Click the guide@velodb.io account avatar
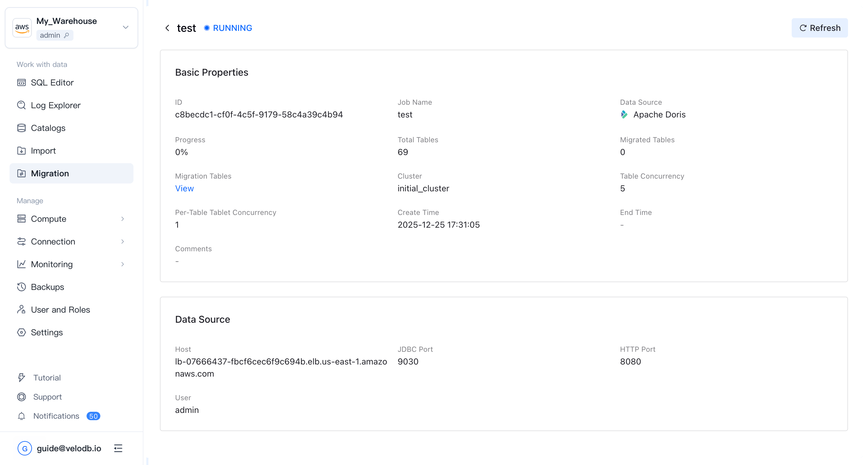Image resolution: width=868 pixels, height=465 pixels. pos(25,448)
